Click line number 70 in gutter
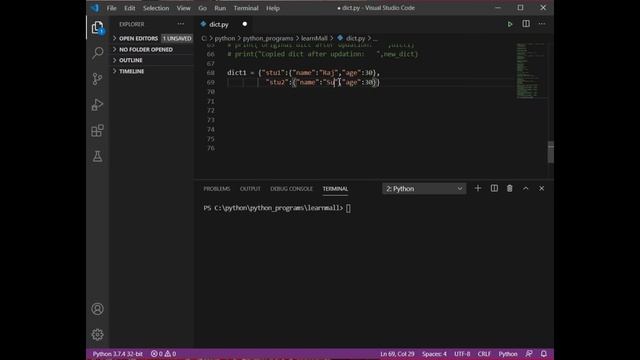 (x=211, y=92)
